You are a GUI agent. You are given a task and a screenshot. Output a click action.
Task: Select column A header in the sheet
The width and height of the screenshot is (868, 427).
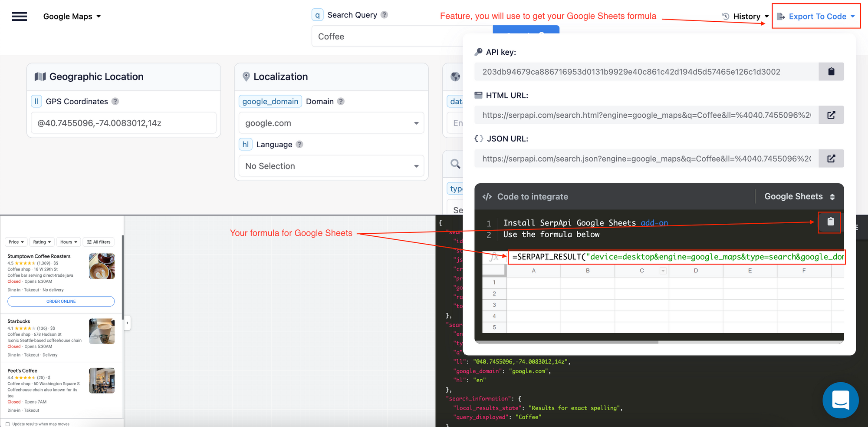[533, 271]
